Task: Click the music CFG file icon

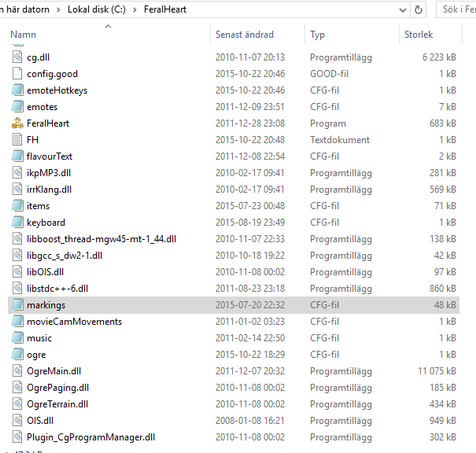Action: click(17, 337)
